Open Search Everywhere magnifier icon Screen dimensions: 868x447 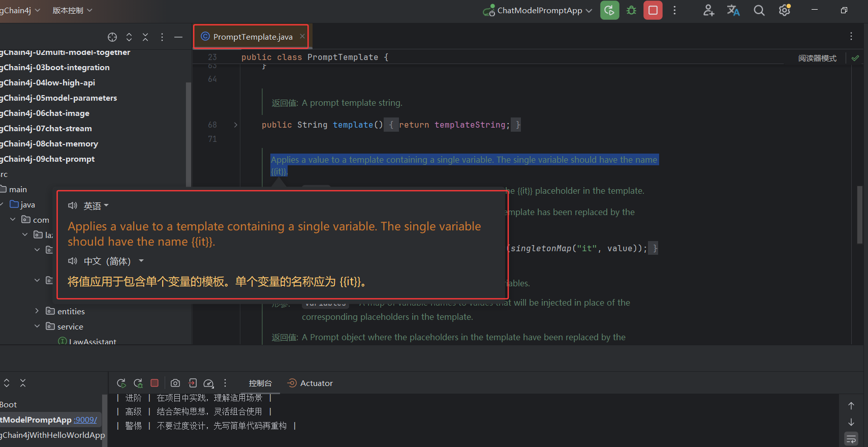point(759,10)
